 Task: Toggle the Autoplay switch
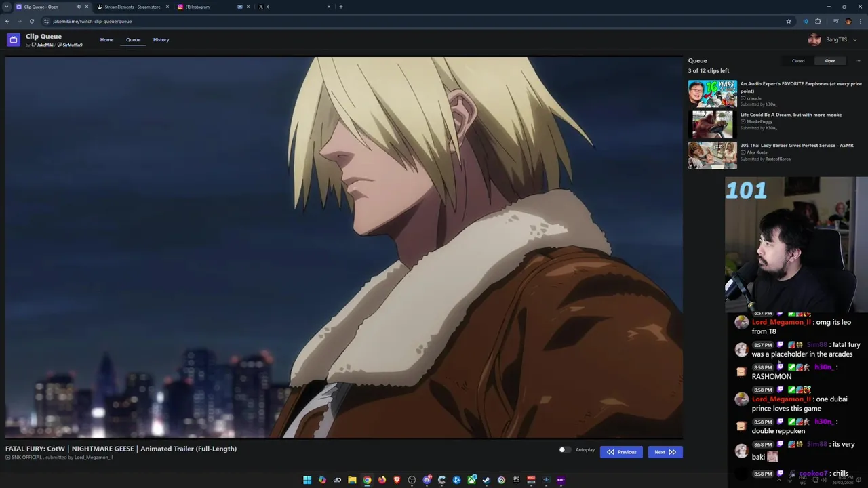(564, 450)
